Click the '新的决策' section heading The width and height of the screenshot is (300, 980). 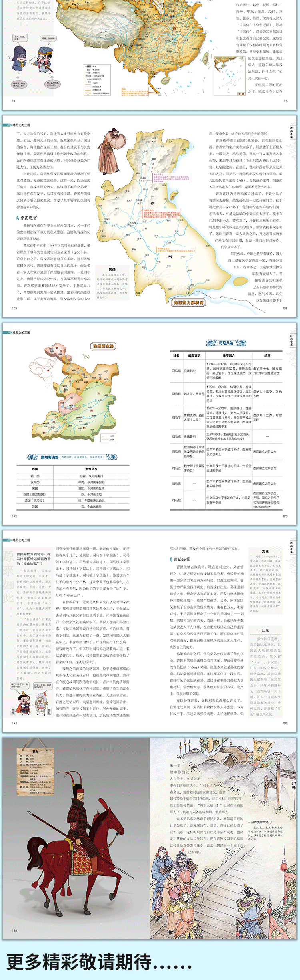[x=182, y=559]
